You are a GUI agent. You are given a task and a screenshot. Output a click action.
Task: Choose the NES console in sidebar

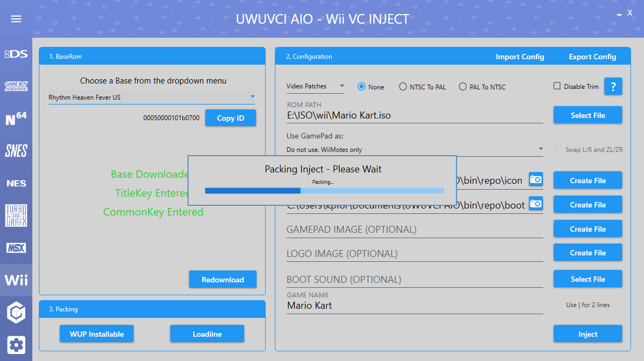coord(16,184)
